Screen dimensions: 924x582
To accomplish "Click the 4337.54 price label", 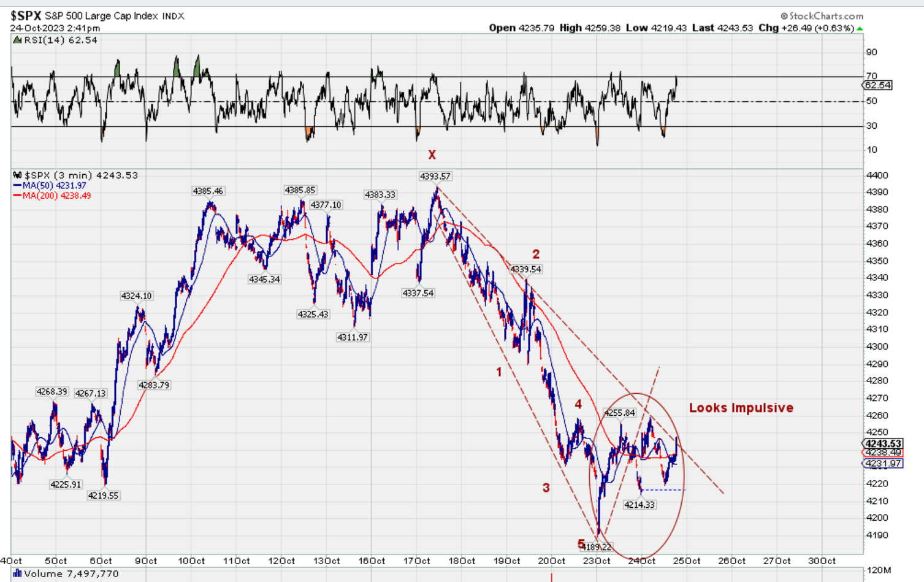I will click(x=418, y=294).
